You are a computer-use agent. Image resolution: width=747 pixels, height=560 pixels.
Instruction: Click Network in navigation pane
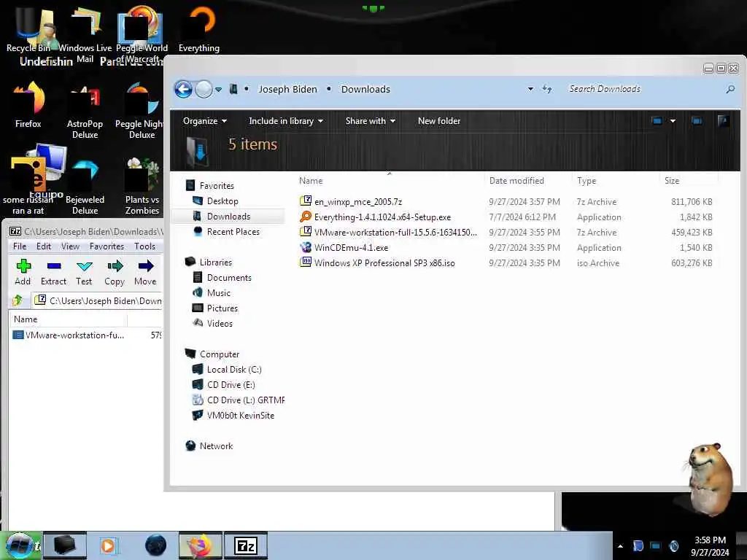click(216, 446)
